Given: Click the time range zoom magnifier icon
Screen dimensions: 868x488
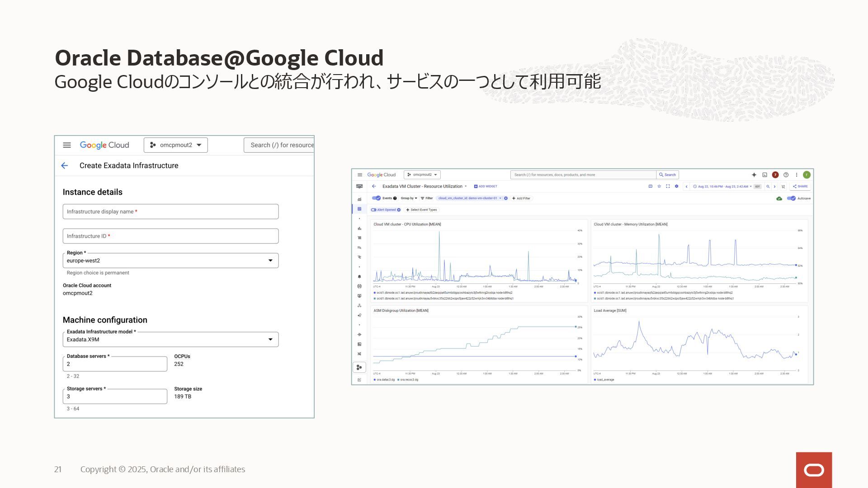Looking at the screenshot, I should (x=768, y=187).
